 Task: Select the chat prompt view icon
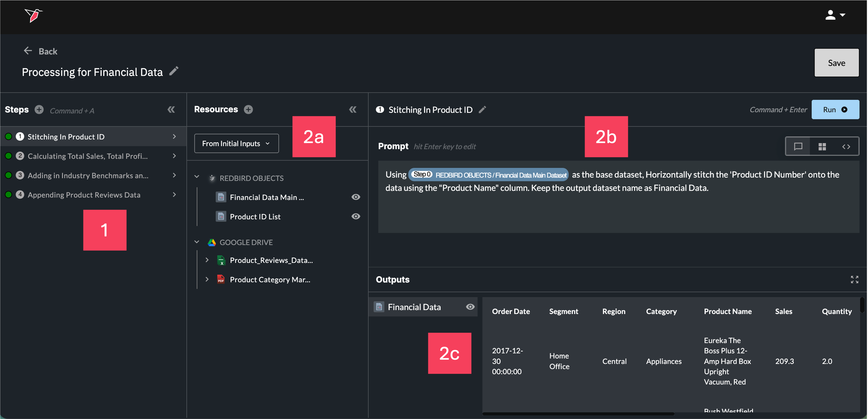[x=798, y=146]
